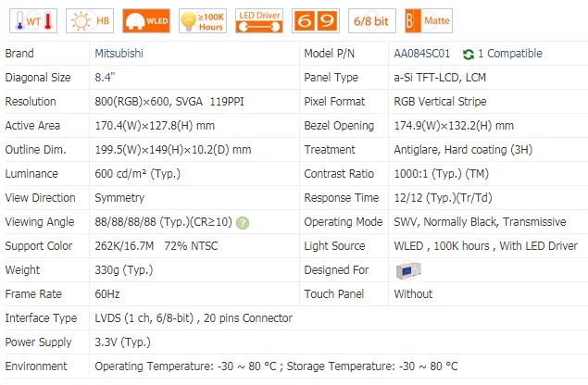Click the orange WLED backlight badge
Image resolution: width=588 pixels, height=385 pixels.
click(x=146, y=21)
